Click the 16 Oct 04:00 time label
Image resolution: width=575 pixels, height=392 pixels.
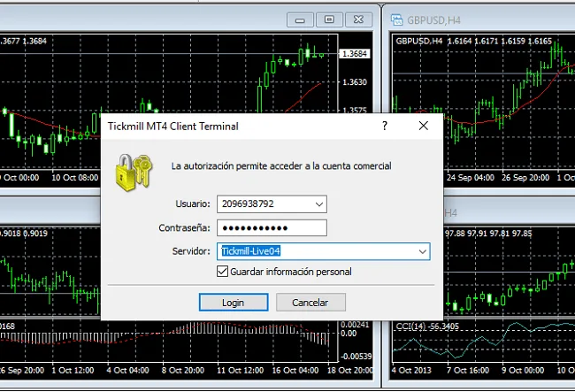pyautogui.click(x=295, y=370)
